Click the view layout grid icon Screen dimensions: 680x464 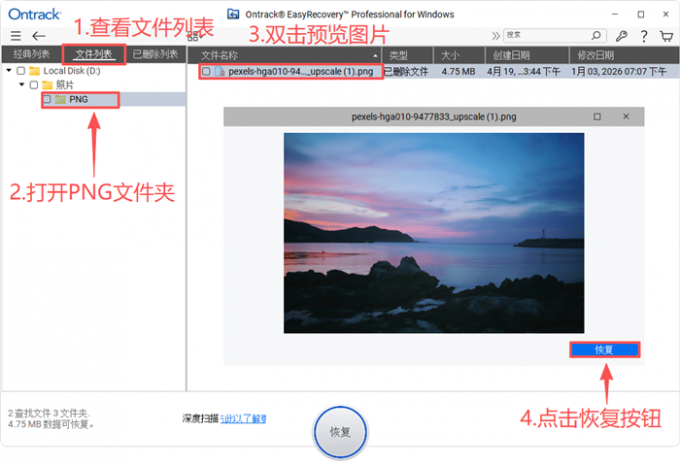193,36
